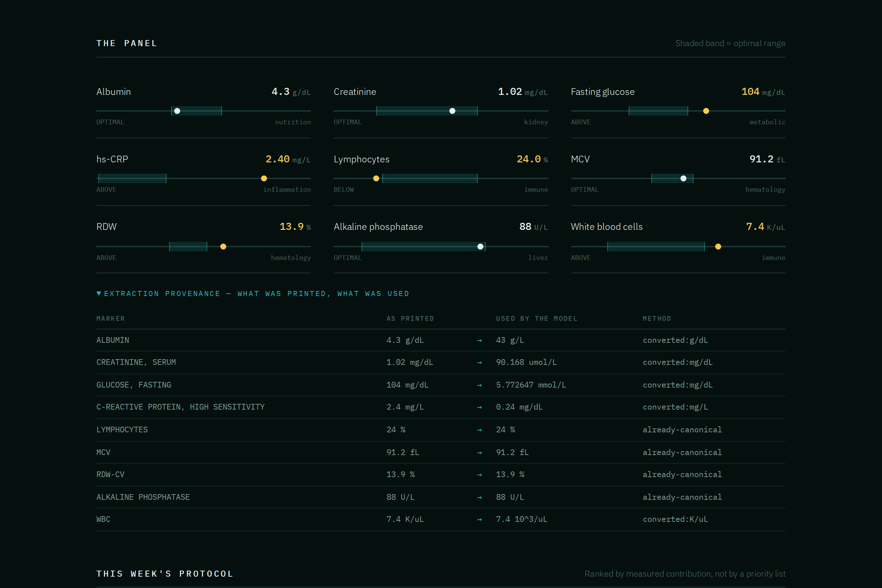This screenshot has width=882, height=588.
Task: Click the Lymphocytes card title
Action: 362,159
